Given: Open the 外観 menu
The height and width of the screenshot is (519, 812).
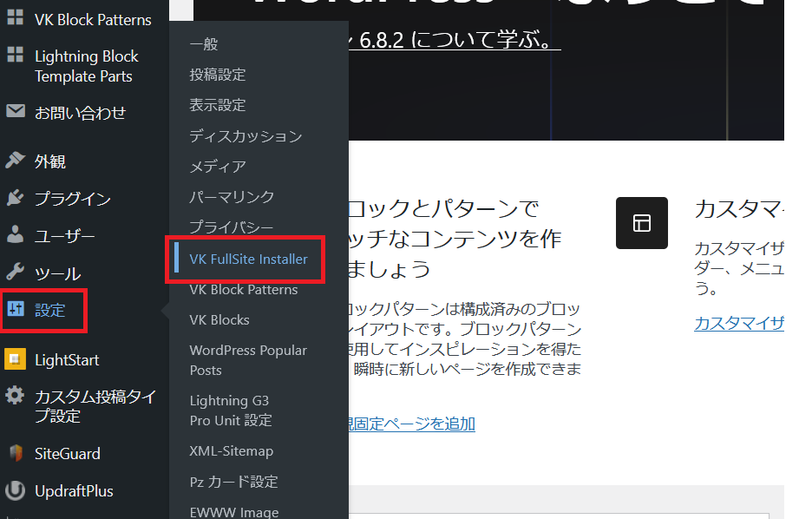Looking at the screenshot, I should tap(50, 161).
